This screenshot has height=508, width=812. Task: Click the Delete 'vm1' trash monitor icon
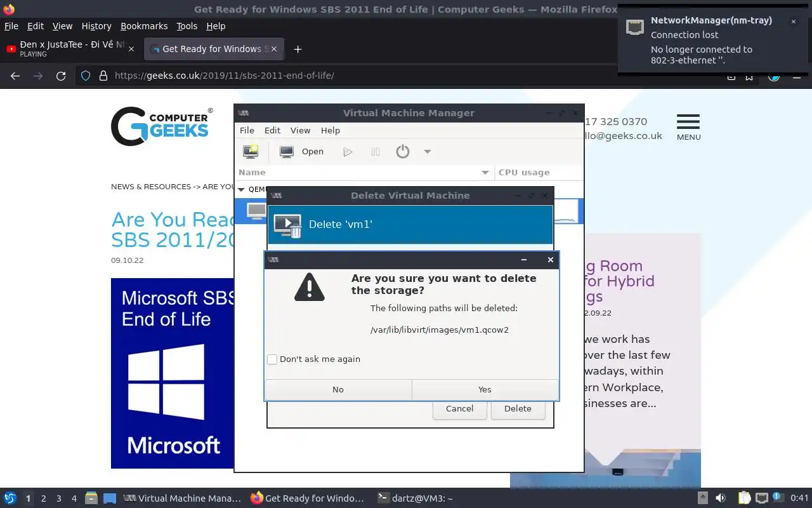[x=288, y=225]
